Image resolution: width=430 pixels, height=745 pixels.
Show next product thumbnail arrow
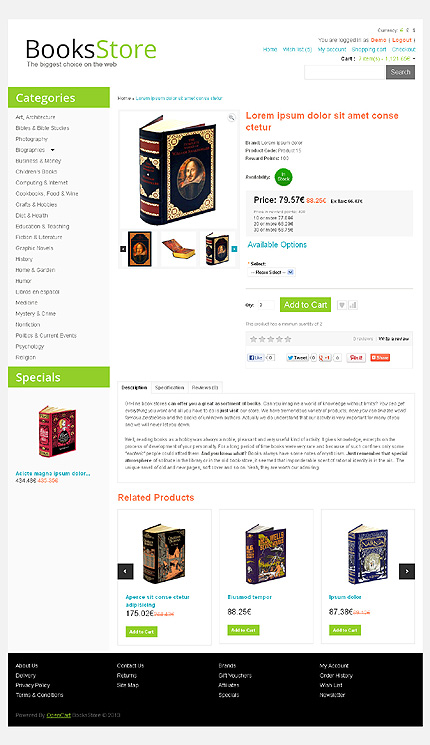click(234, 249)
